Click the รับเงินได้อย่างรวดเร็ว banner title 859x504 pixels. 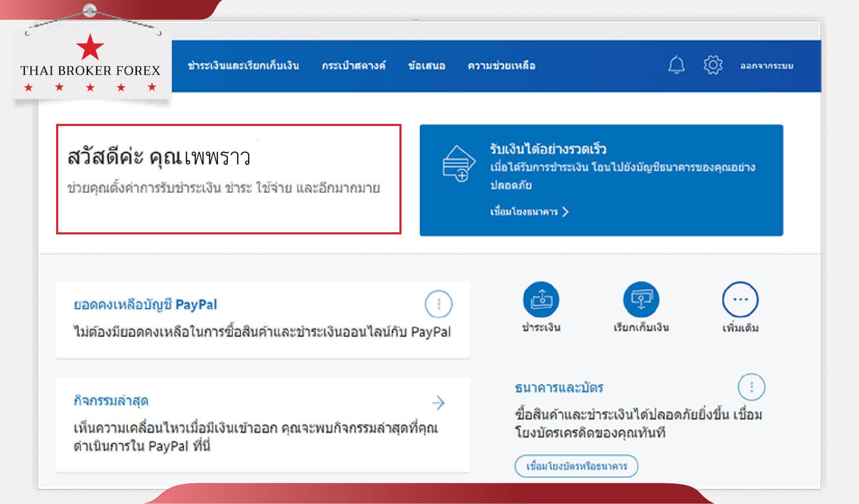pos(548,149)
